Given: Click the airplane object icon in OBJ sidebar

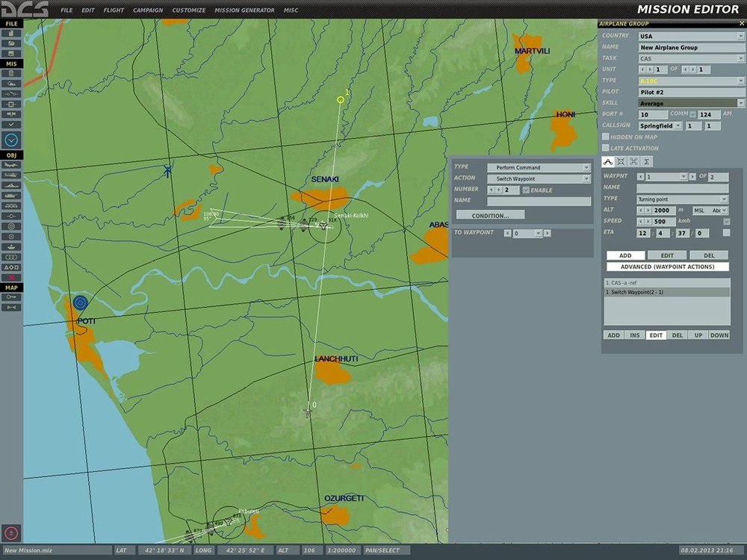Looking at the screenshot, I should coord(11,165).
